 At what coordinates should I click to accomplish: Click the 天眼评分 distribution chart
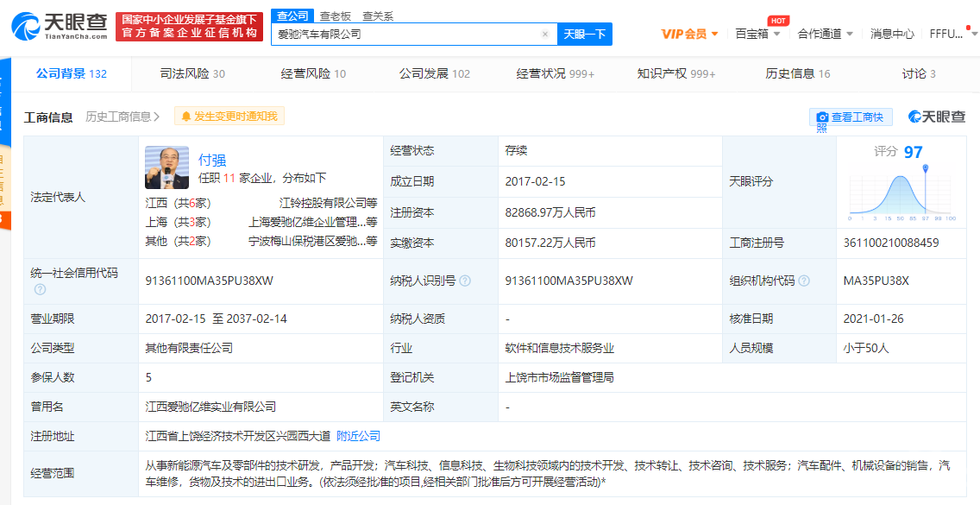coord(902,194)
